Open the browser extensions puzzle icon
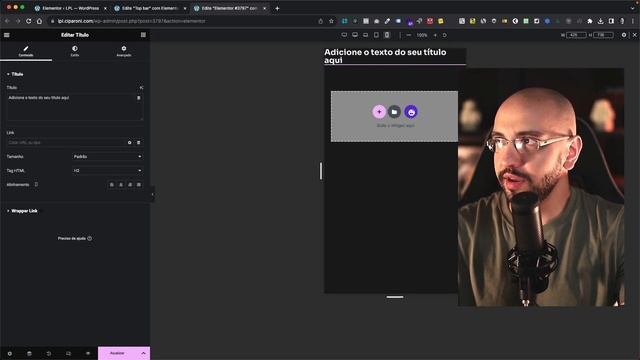Image resolution: width=640 pixels, height=360 pixels. coord(590,21)
